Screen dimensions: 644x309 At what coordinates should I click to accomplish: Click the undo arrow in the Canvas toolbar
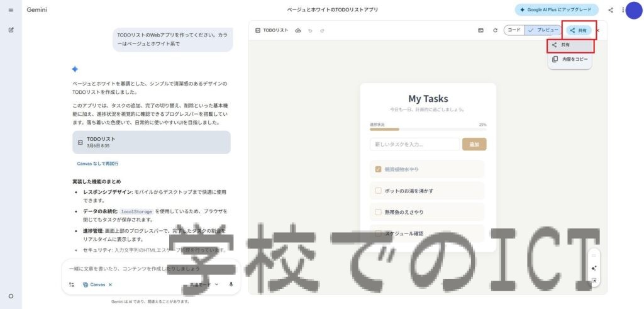[x=310, y=30]
